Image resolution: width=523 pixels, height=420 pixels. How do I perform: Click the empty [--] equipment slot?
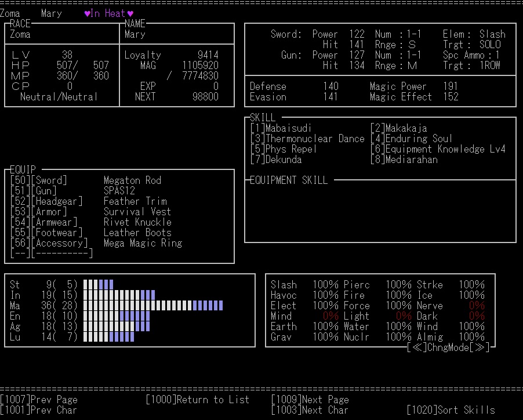tap(51, 254)
